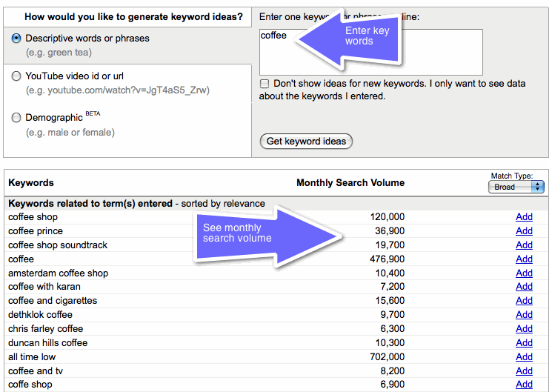Add the 'coffee with karan' keyword
The image size is (549, 392).
(524, 287)
